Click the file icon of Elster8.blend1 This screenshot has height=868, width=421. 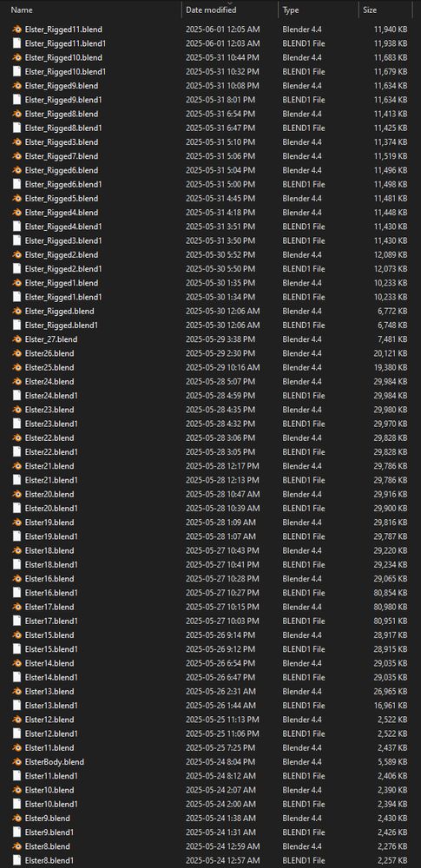tap(17, 860)
